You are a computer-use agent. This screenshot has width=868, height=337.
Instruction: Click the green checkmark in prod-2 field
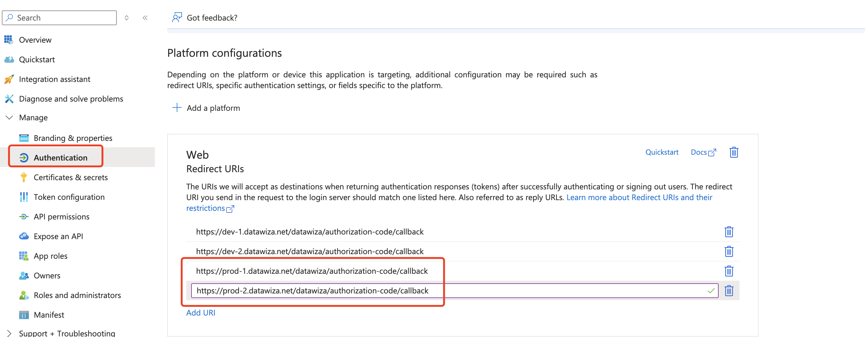711,291
